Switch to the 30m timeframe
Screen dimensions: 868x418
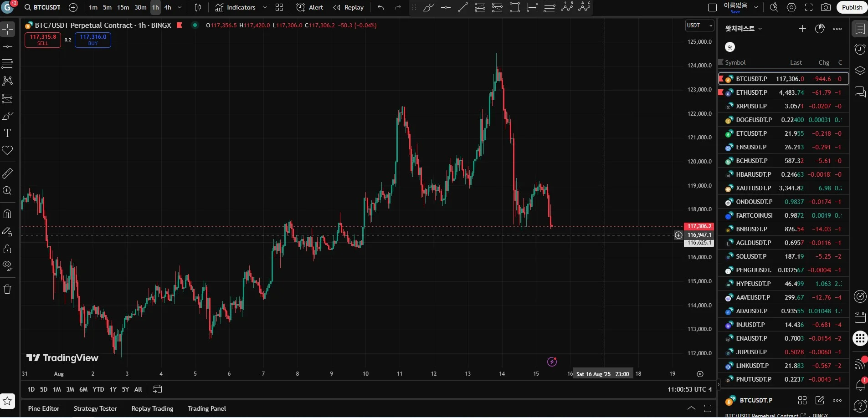[140, 7]
